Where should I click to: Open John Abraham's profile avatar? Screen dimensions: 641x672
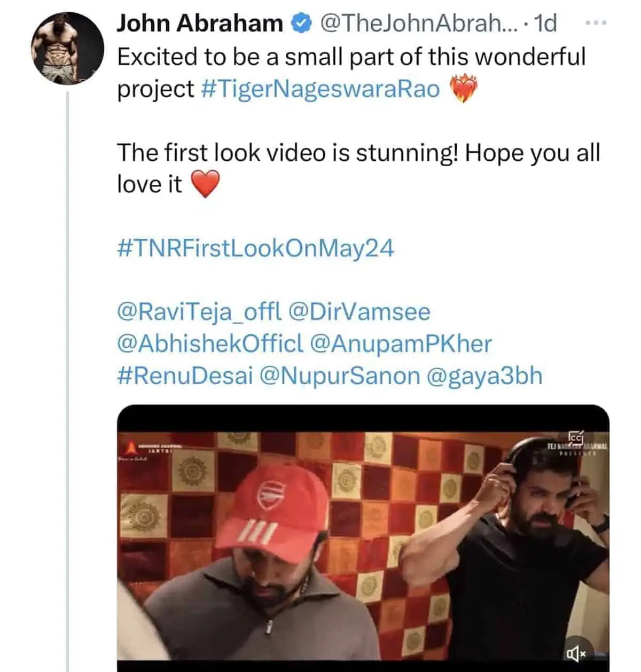pos(67,48)
